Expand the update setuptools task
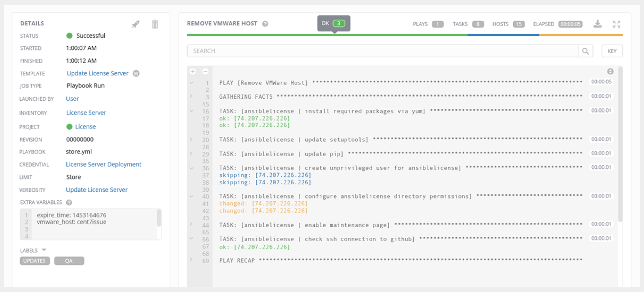Viewport: 644px width, 292px height. click(191, 140)
